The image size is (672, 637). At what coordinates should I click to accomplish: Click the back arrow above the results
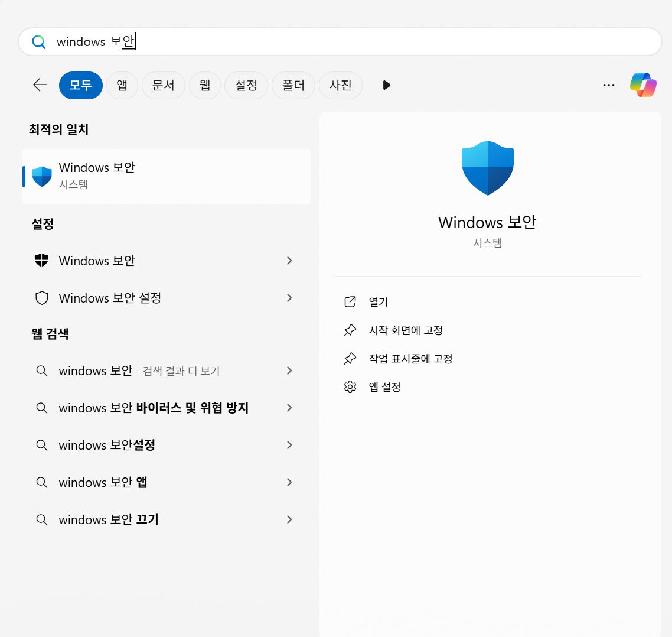click(x=39, y=85)
